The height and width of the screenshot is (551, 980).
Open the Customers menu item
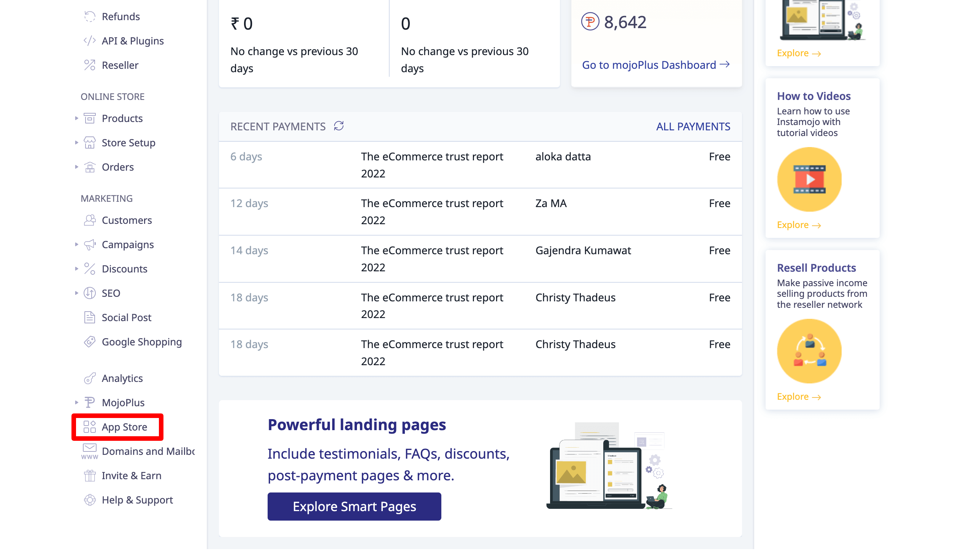point(127,220)
